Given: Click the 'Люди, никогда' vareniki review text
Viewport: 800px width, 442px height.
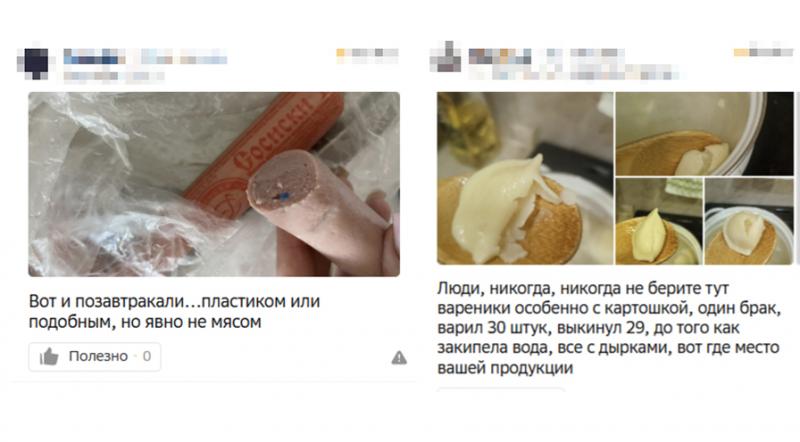Looking at the screenshot, I should pyautogui.click(x=609, y=328).
